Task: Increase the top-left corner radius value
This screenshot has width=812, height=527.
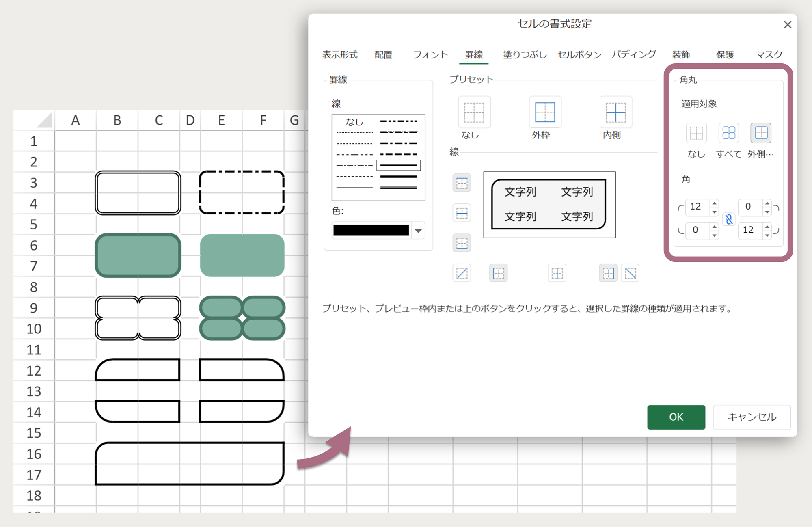Action: click(x=715, y=203)
